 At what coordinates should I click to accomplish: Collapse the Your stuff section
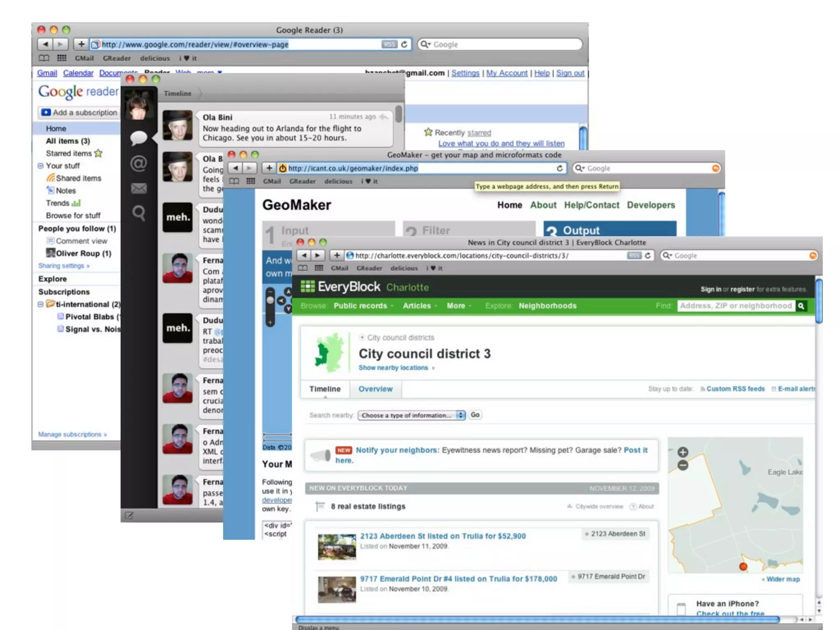(x=41, y=166)
